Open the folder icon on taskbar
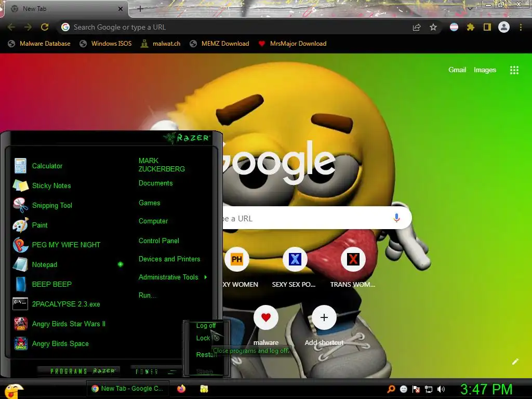 (204, 389)
